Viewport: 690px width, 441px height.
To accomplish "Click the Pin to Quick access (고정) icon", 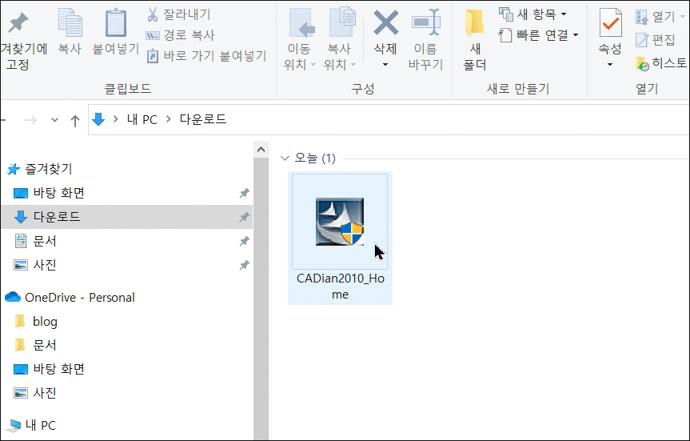I will coord(18,23).
